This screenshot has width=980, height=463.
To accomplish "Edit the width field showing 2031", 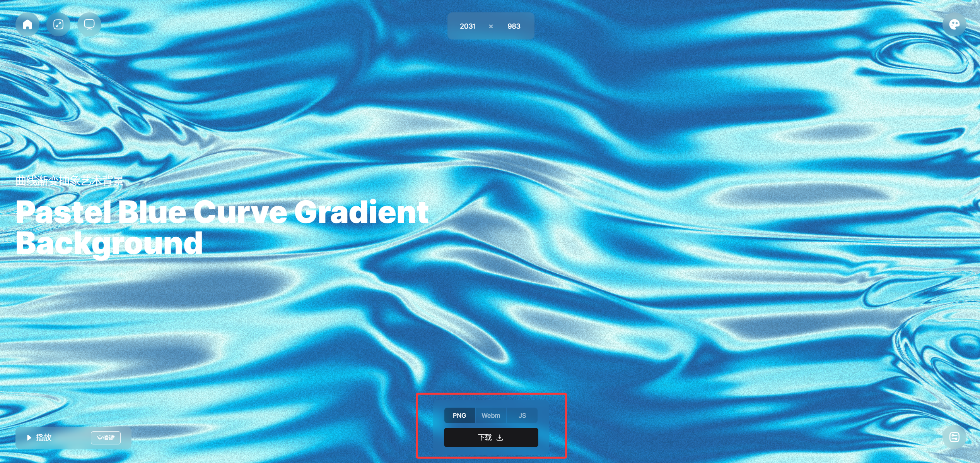I will pyautogui.click(x=468, y=26).
